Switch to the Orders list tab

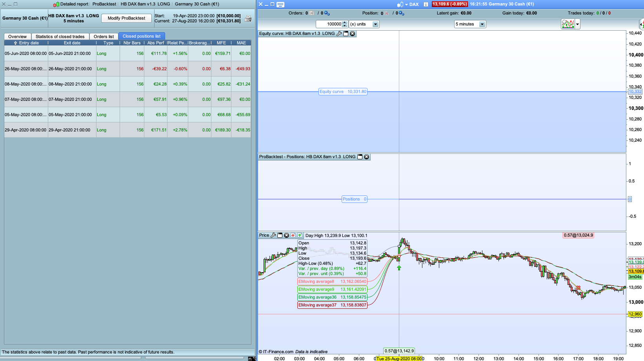tap(104, 36)
